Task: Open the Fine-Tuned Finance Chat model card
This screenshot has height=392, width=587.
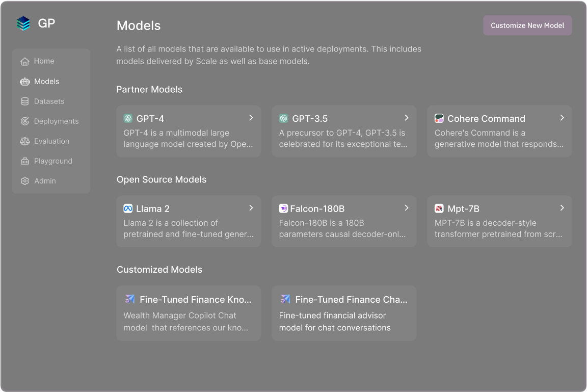Action: coord(344,313)
